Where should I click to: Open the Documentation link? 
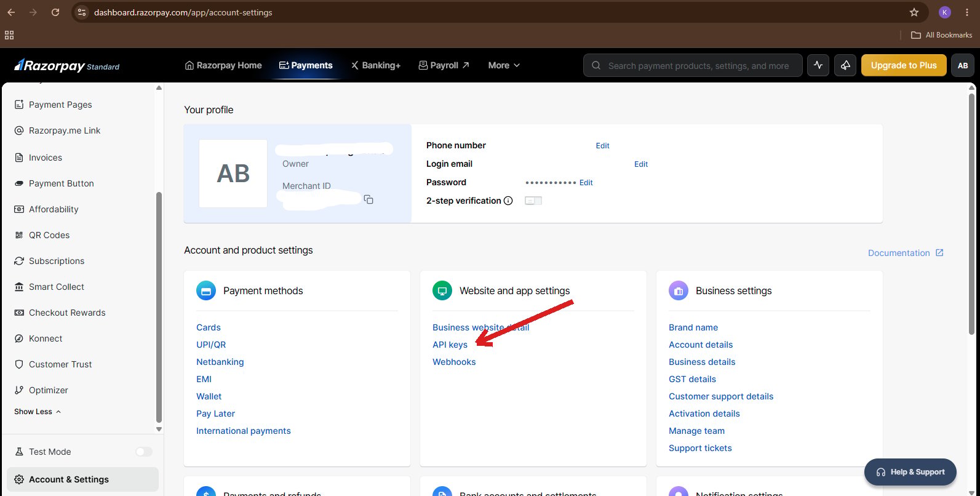click(x=906, y=253)
